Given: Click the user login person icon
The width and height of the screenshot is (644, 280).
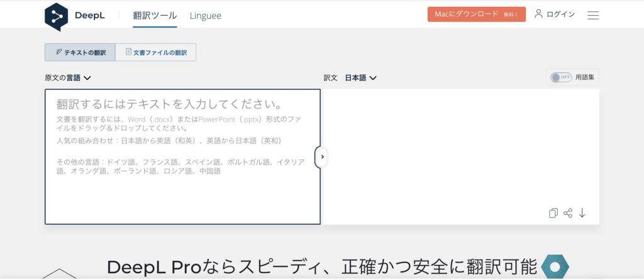Looking at the screenshot, I should pos(538,14).
